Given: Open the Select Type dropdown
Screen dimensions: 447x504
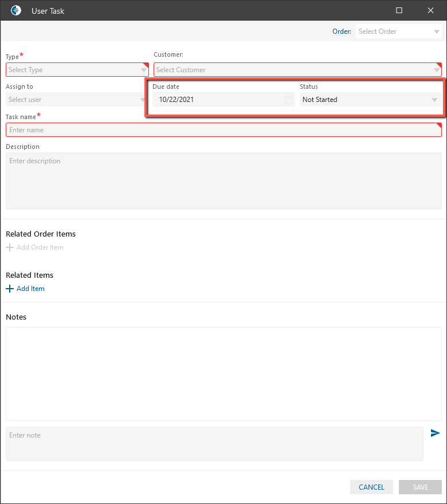Looking at the screenshot, I should 144,70.
